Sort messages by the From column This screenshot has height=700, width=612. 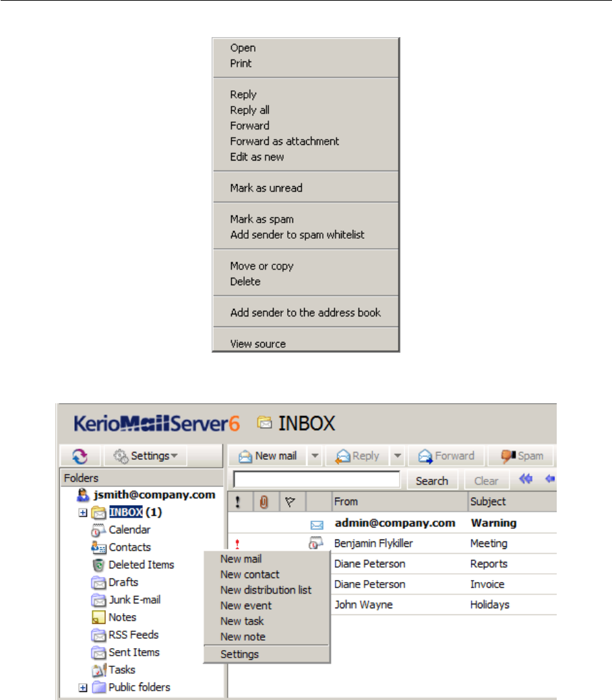pyautogui.click(x=400, y=502)
